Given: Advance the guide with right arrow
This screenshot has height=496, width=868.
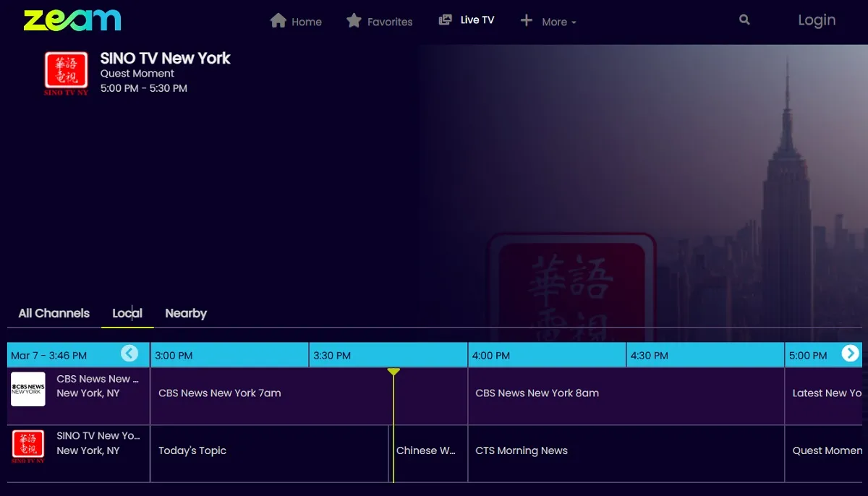Looking at the screenshot, I should (851, 354).
